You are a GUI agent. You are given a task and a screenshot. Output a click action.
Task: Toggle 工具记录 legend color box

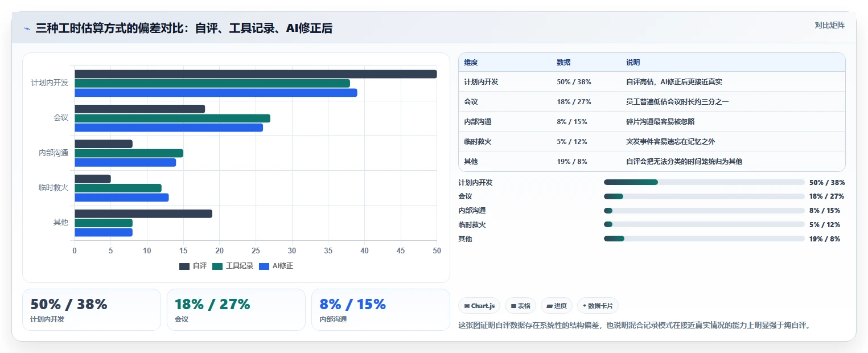217,266
